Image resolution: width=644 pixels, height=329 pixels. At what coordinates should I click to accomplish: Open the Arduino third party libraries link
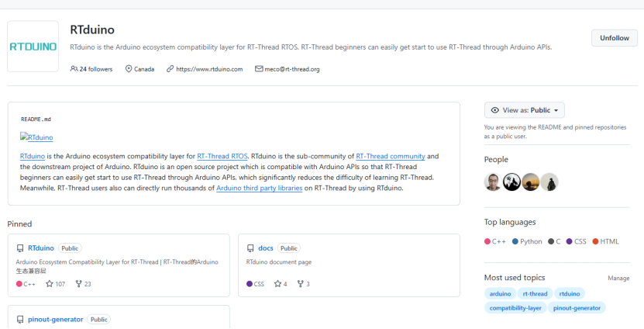[260, 188]
